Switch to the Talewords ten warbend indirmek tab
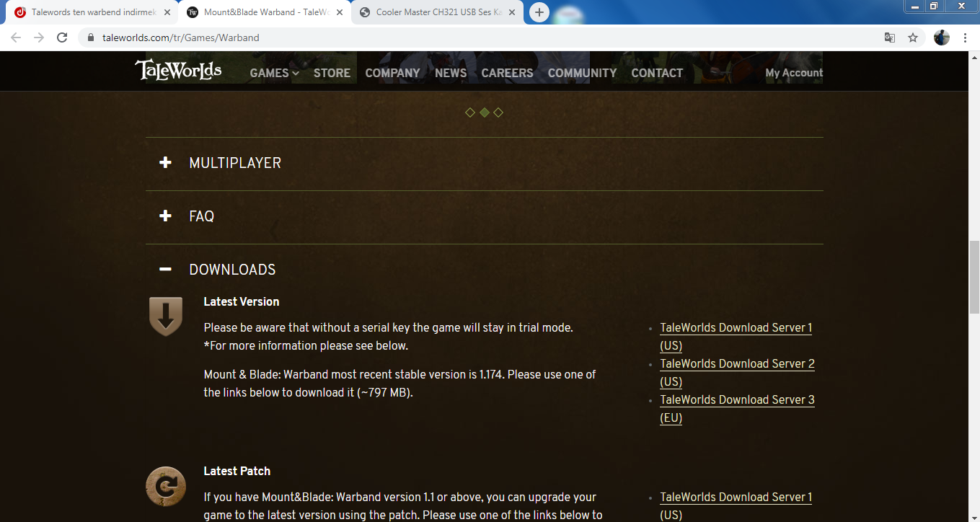 coord(92,12)
